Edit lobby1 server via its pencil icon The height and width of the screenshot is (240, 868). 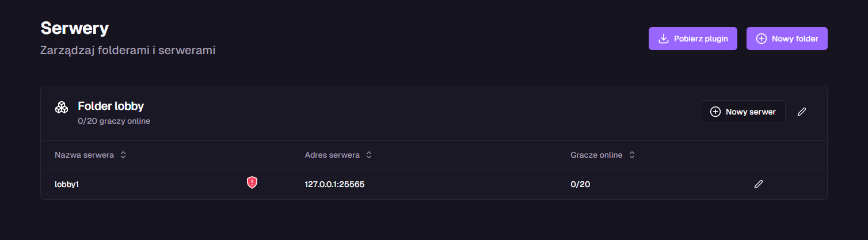coord(759,184)
